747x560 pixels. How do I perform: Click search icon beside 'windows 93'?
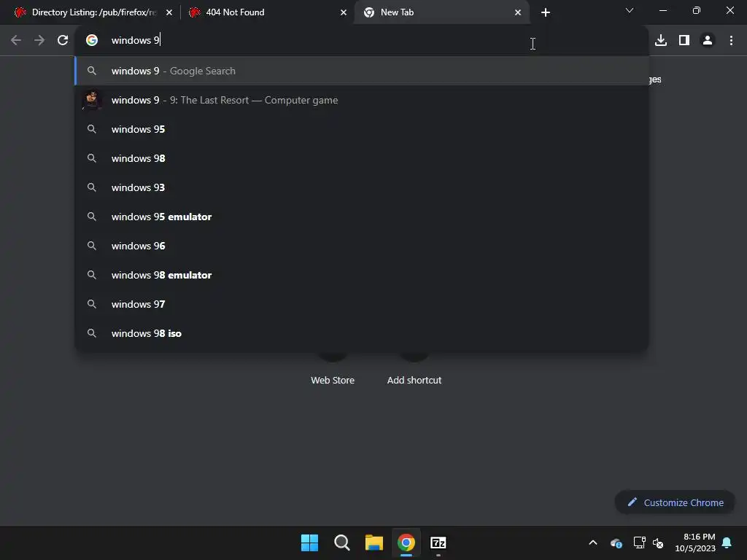point(92,187)
